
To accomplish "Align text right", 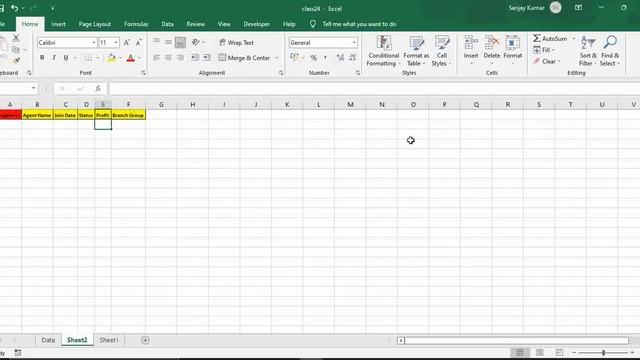I will (x=180, y=58).
